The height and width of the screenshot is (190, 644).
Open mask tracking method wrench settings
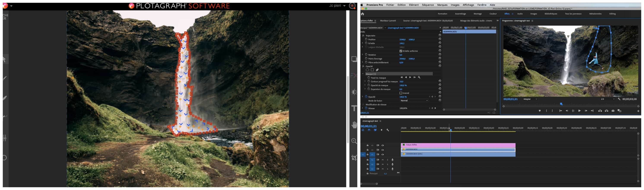coord(419,77)
